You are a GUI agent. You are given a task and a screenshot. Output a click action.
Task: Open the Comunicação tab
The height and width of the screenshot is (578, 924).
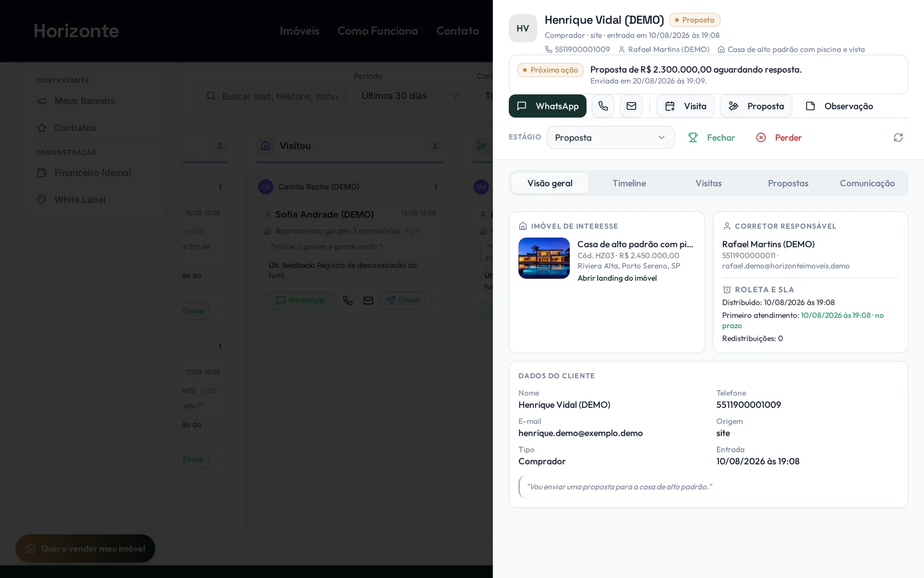click(x=867, y=183)
